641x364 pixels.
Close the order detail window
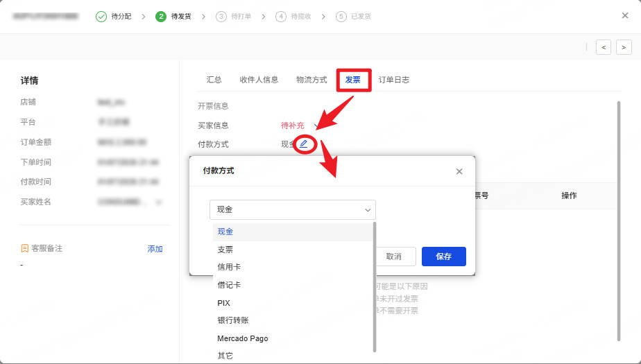coord(625,15)
